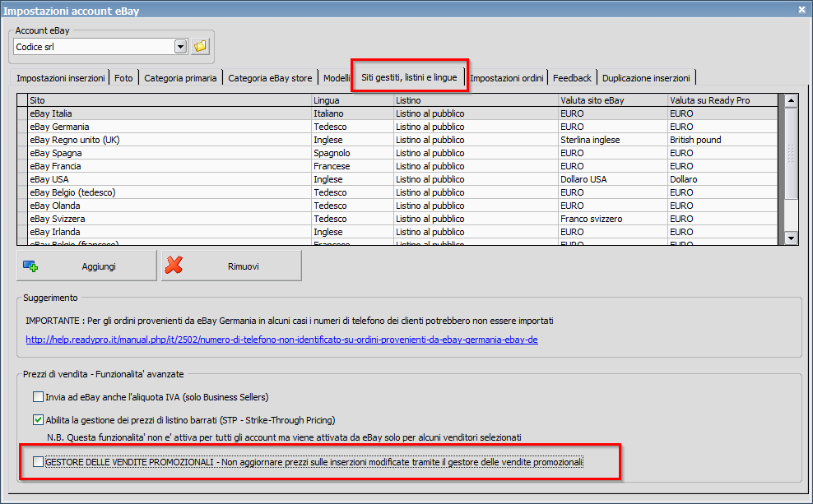Select the eBay Italia row
813x504 pixels.
(x=397, y=113)
